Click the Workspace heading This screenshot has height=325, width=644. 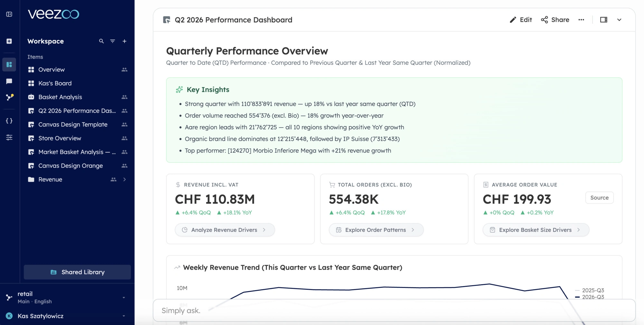point(45,41)
